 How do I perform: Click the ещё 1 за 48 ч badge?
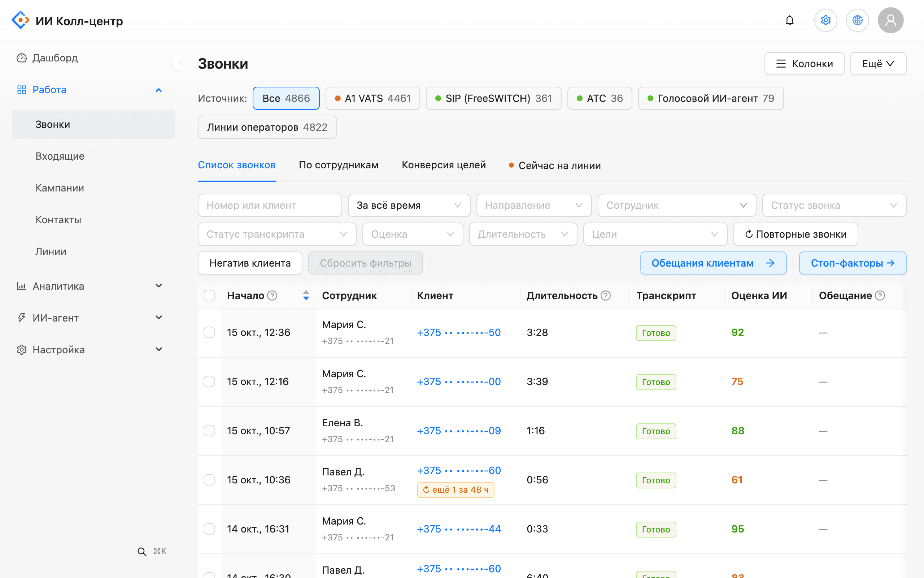click(456, 490)
